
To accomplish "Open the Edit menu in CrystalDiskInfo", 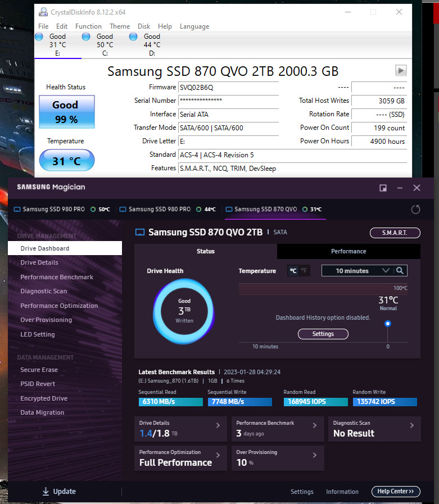I will point(62,26).
